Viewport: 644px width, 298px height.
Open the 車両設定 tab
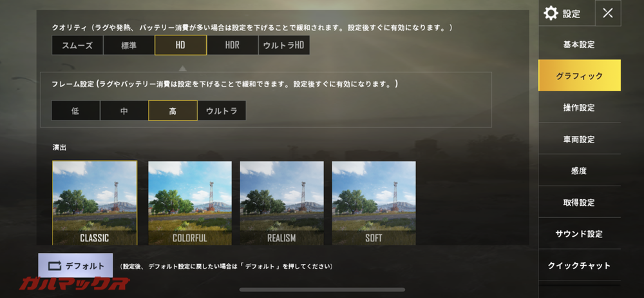pos(579,139)
